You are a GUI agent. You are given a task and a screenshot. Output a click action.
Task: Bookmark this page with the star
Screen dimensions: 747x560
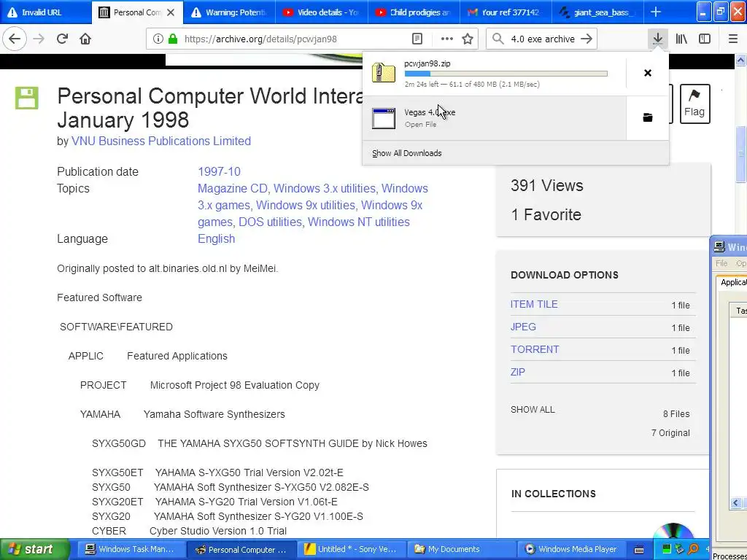(x=468, y=39)
